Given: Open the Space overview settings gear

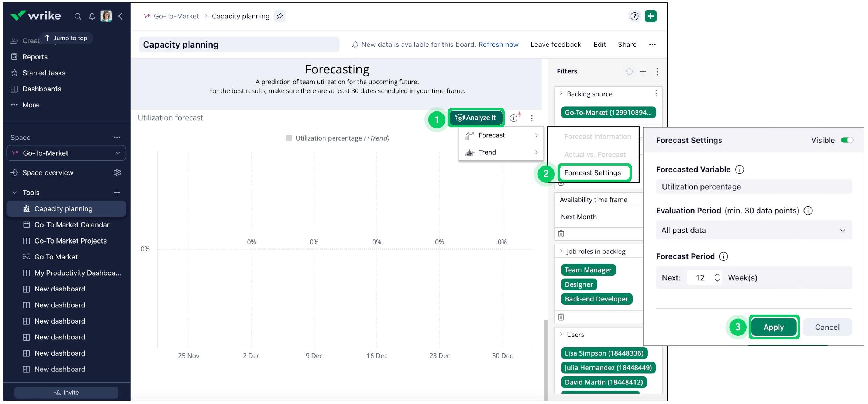Looking at the screenshot, I should click(x=117, y=173).
